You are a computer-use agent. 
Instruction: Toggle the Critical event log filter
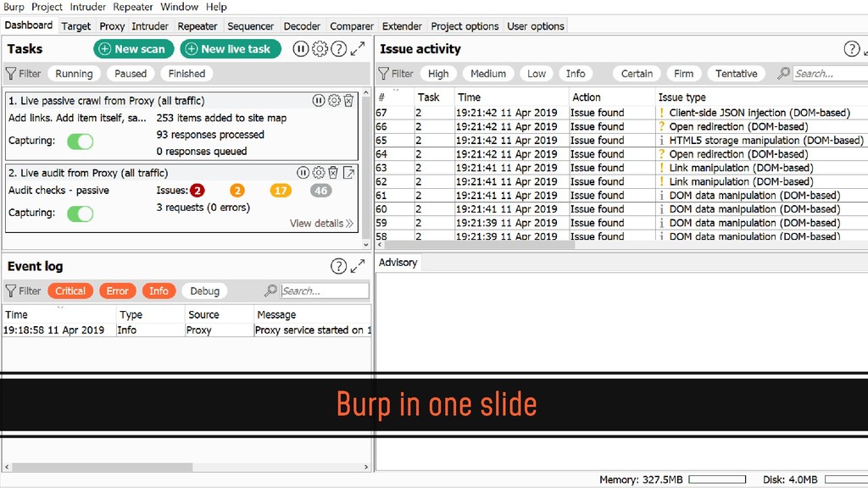tap(70, 291)
